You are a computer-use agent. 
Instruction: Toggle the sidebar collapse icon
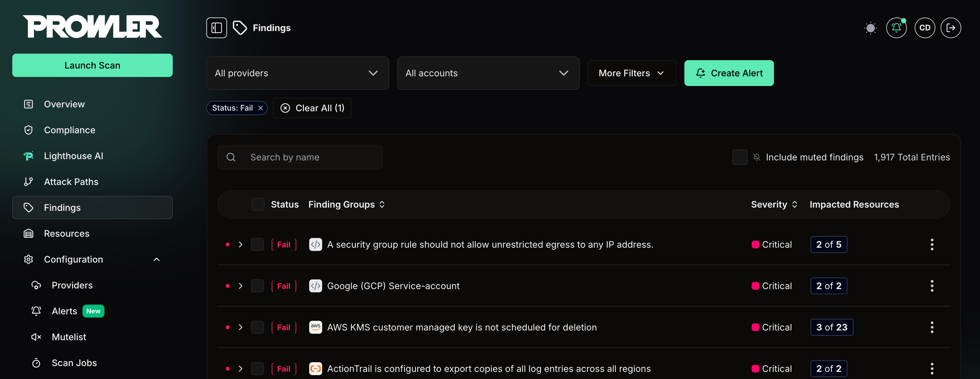pyautogui.click(x=216, y=28)
